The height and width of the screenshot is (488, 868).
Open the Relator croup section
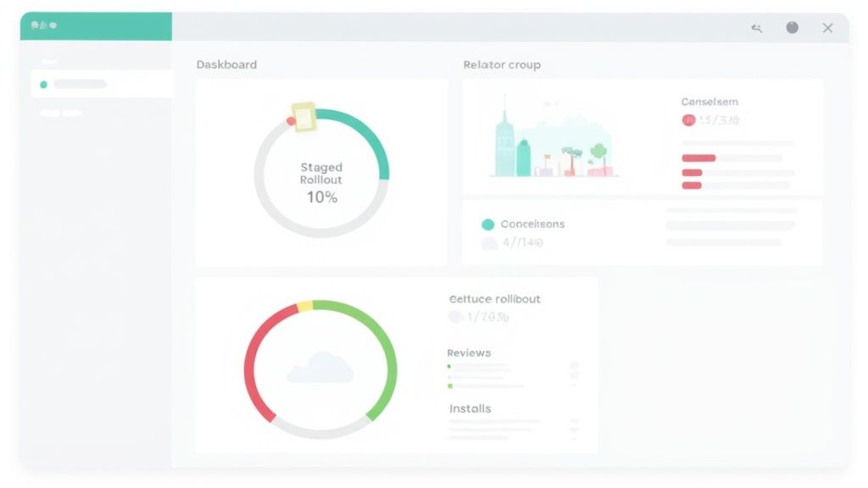(x=502, y=64)
